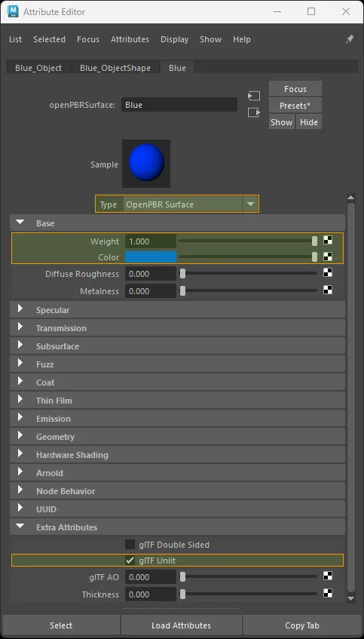This screenshot has height=639, width=364.
Task: Click the pin icon in the menu bar
Action: coord(350,39)
